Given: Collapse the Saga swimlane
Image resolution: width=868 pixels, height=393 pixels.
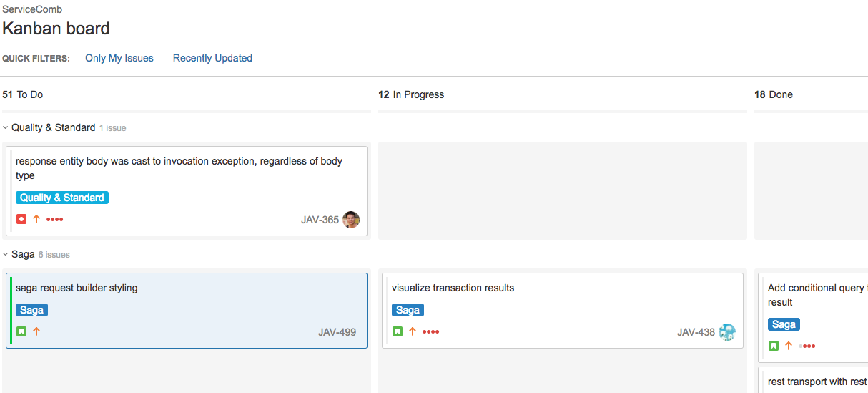Looking at the screenshot, I should pyautogui.click(x=6, y=255).
